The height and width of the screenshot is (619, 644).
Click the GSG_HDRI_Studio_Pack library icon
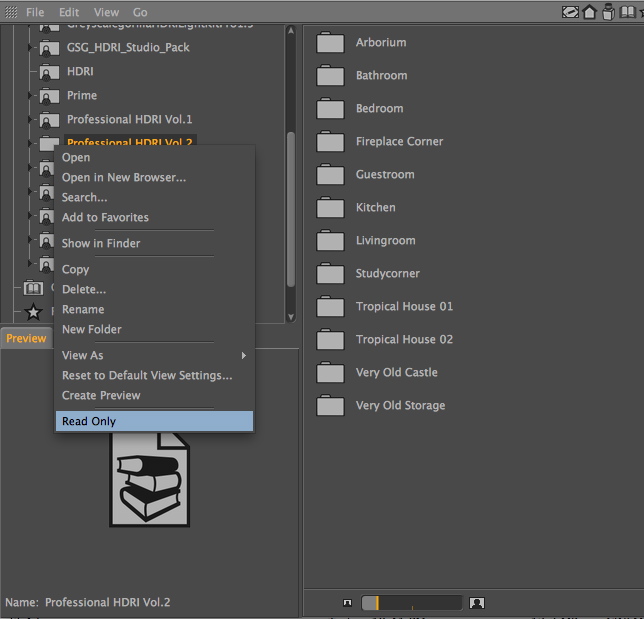48,47
